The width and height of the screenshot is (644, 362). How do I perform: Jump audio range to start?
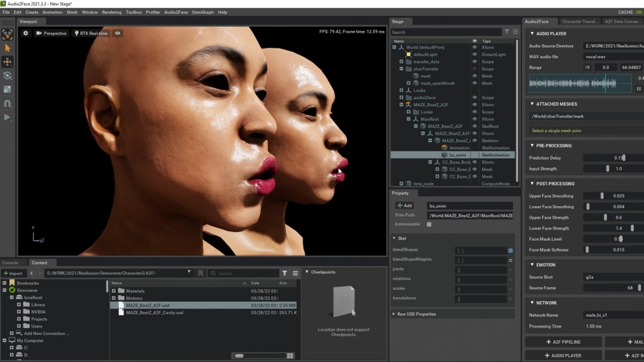point(587,67)
